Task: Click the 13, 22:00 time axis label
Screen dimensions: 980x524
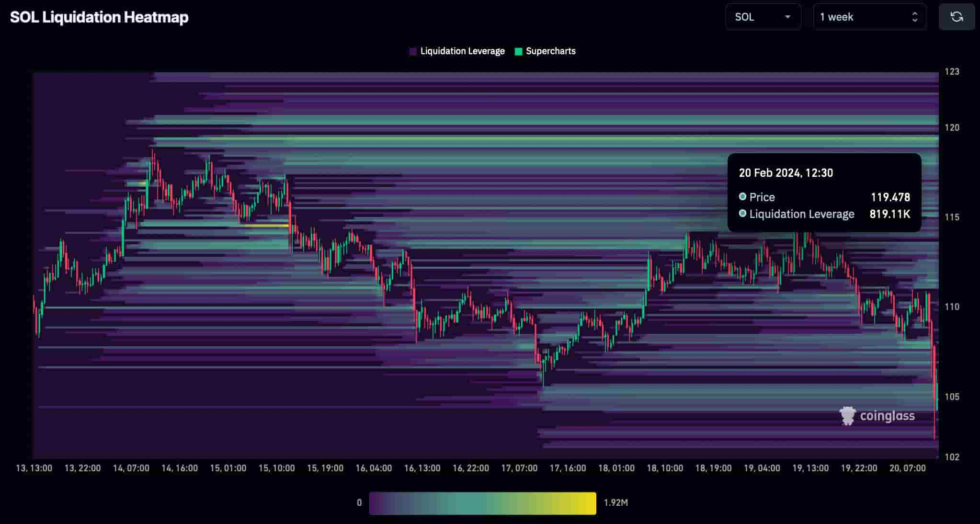Action: point(82,468)
